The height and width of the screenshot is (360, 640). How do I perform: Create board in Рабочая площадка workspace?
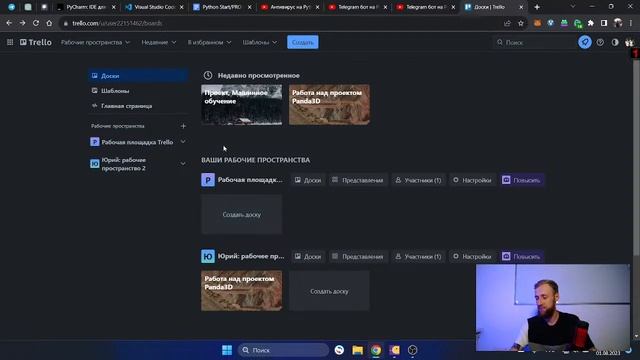242,214
